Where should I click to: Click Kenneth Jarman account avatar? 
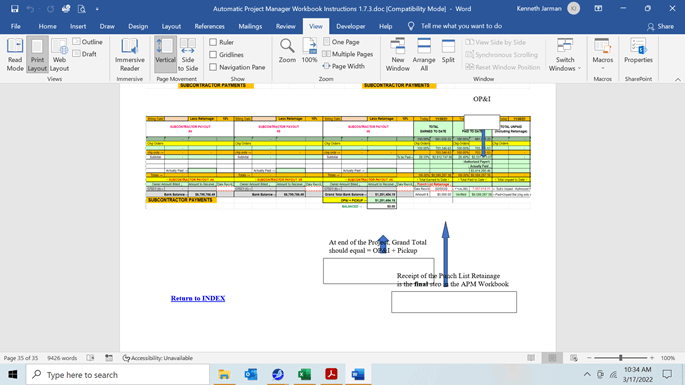pyautogui.click(x=574, y=8)
